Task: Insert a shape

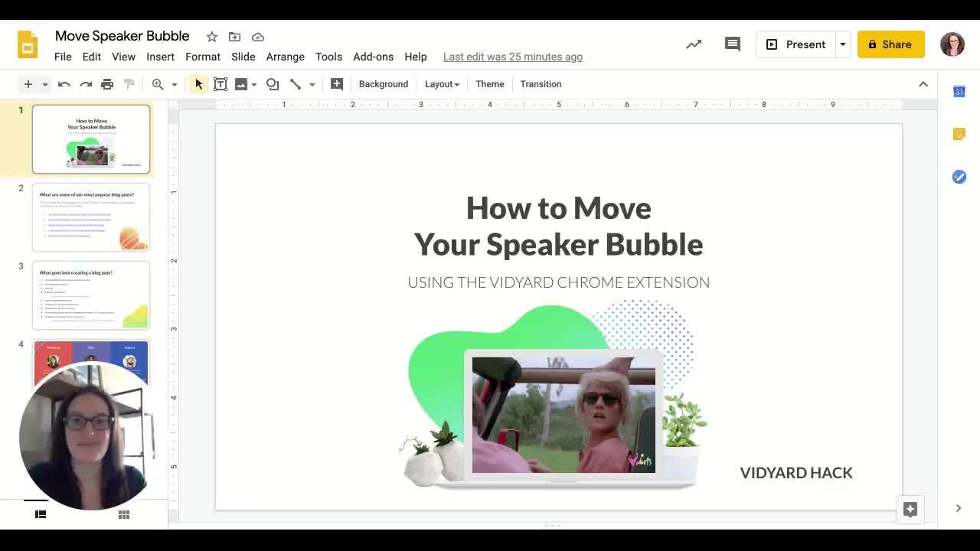Action: 273,84
